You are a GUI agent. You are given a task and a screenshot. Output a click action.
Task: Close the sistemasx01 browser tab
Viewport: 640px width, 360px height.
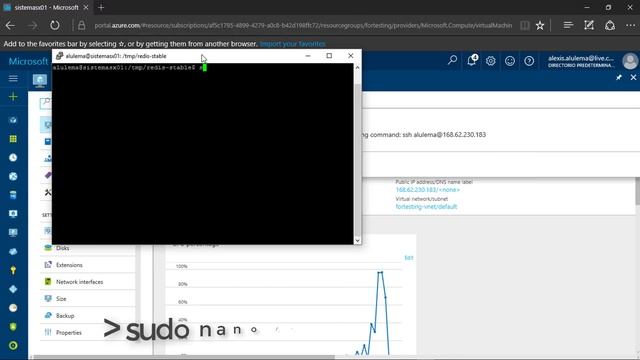coord(86,7)
